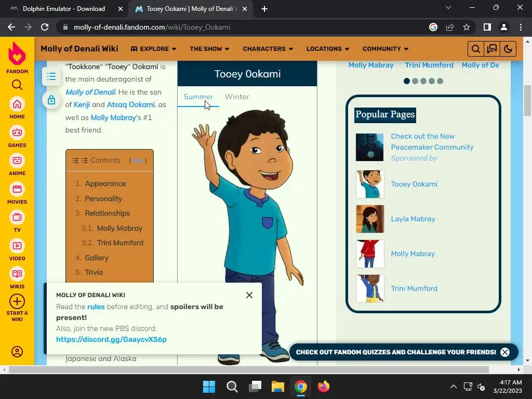This screenshot has height=399, width=532.
Task: Close the Dolphin Emulator tab
Action: [121, 9]
